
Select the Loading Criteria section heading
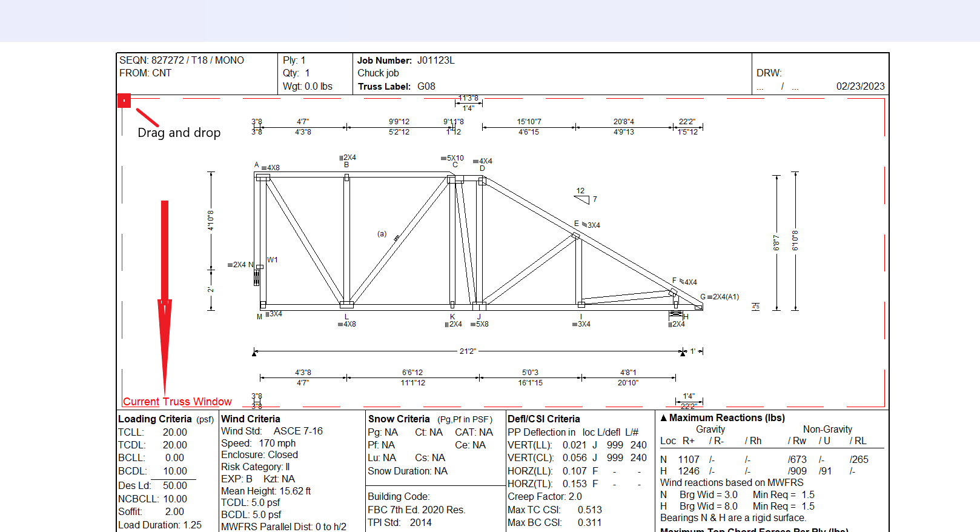click(154, 419)
